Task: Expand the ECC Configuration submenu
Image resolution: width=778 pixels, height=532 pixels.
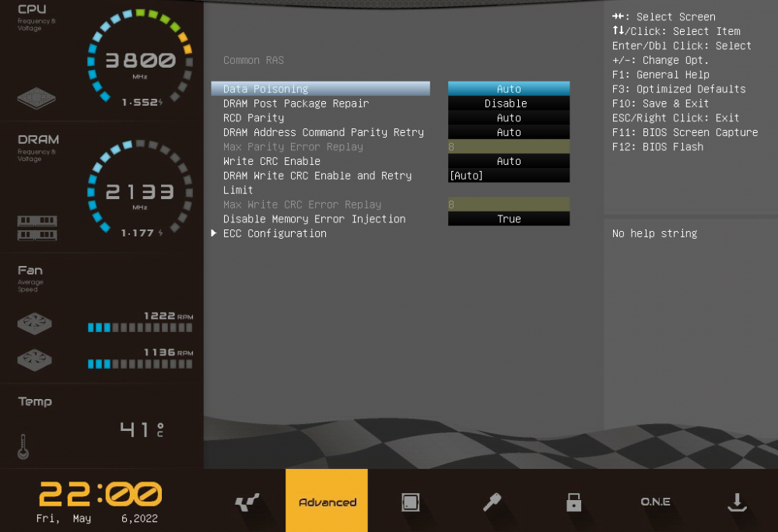Action: coord(275,233)
